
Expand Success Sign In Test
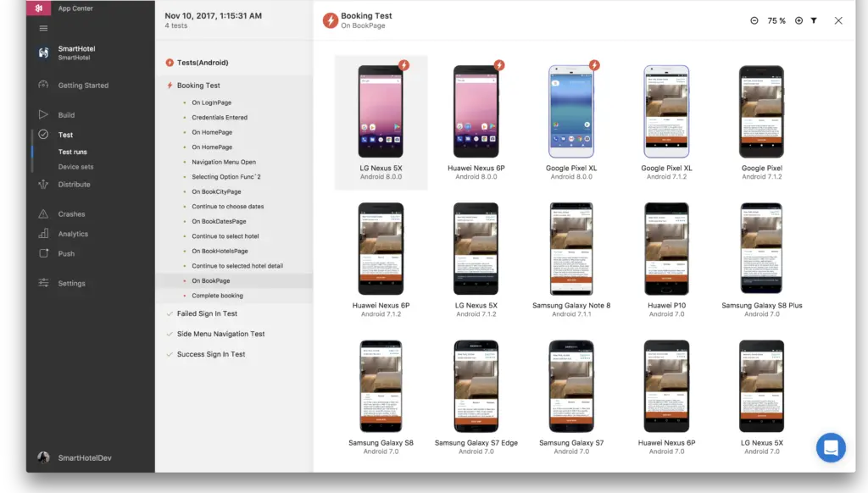(211, 354)
